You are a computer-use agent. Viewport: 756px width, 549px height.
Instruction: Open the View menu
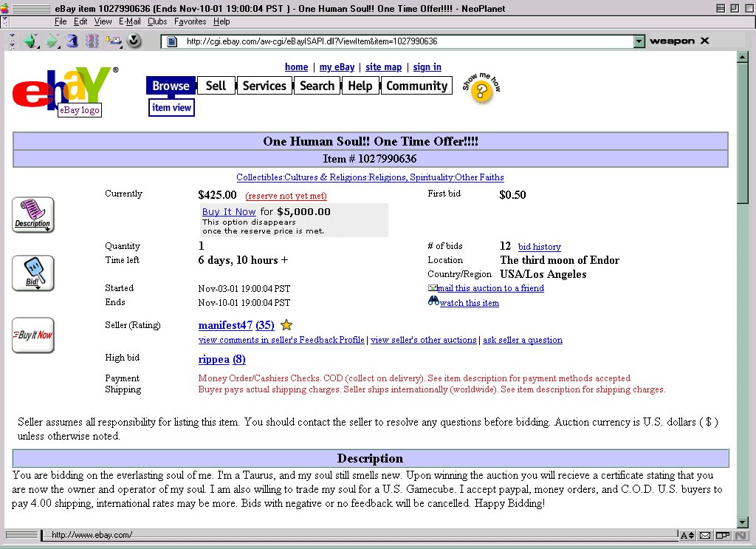pyautogui.click(x=103, y=21)
